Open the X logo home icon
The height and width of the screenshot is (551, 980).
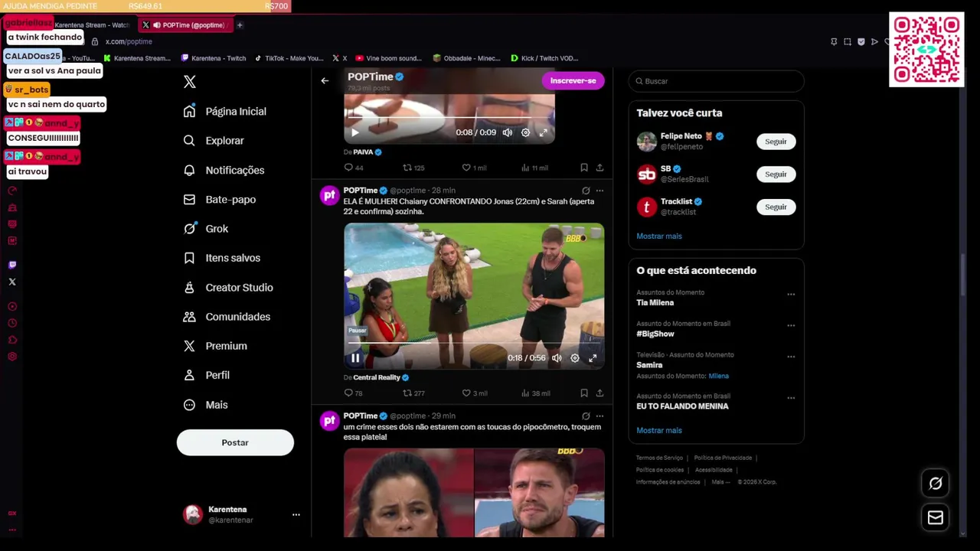coord(190,82)
